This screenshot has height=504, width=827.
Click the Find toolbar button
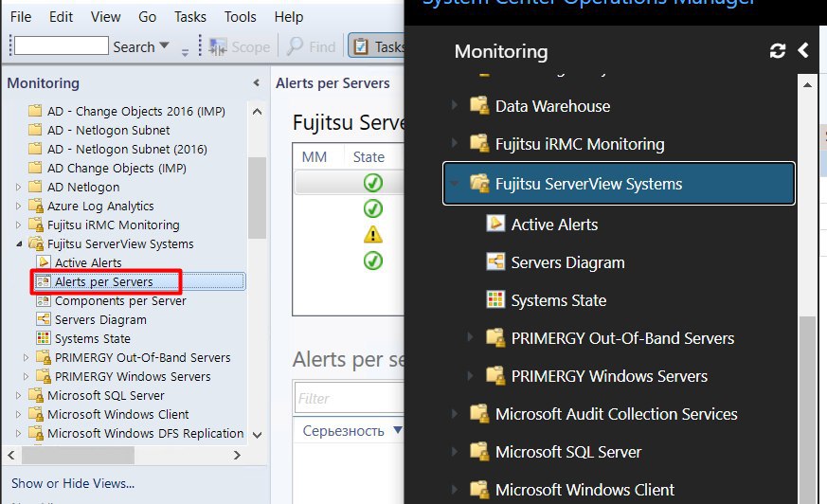click(x=311, y=47)
